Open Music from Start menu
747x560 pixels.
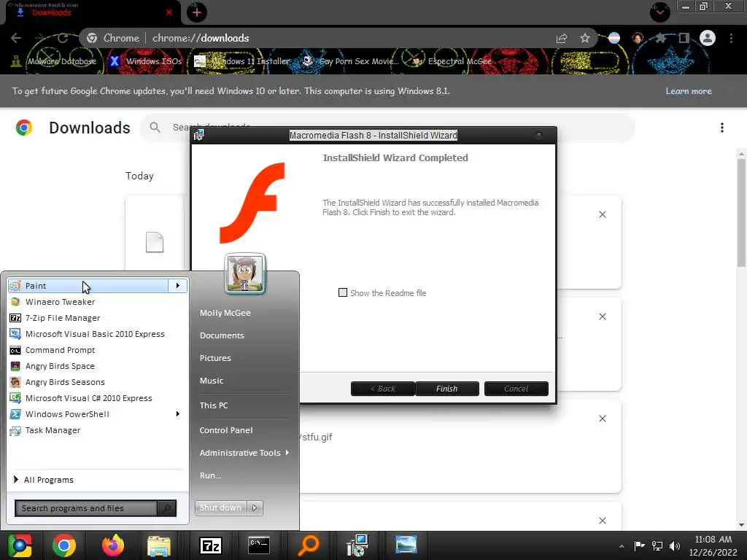pyautogui.click(x=212, y=381)
